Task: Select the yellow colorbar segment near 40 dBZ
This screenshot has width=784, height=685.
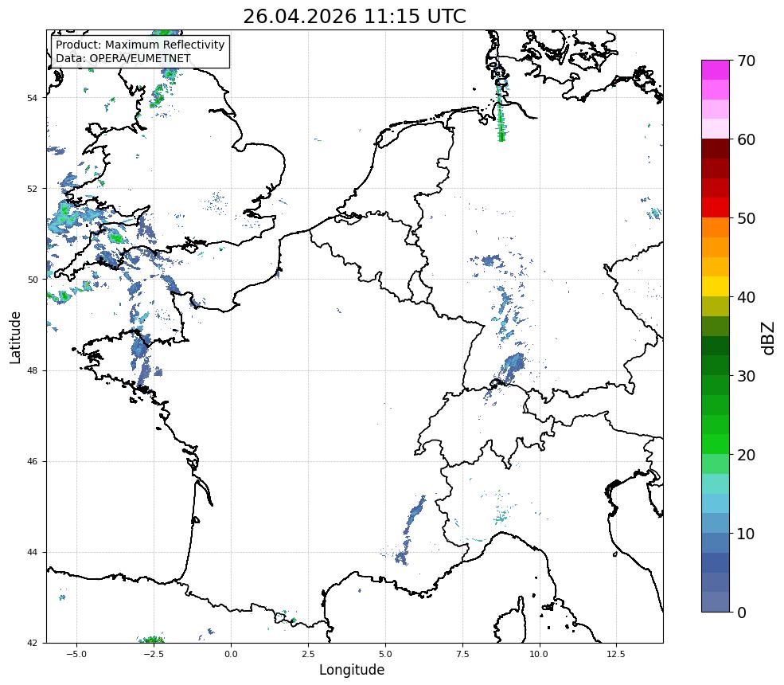Action: point(715,286)
